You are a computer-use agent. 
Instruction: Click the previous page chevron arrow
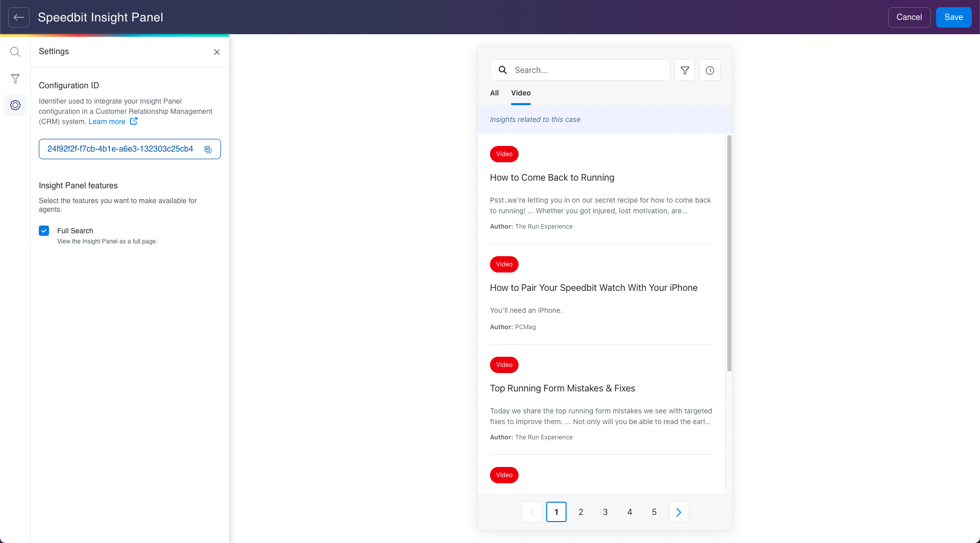[531, 511]
